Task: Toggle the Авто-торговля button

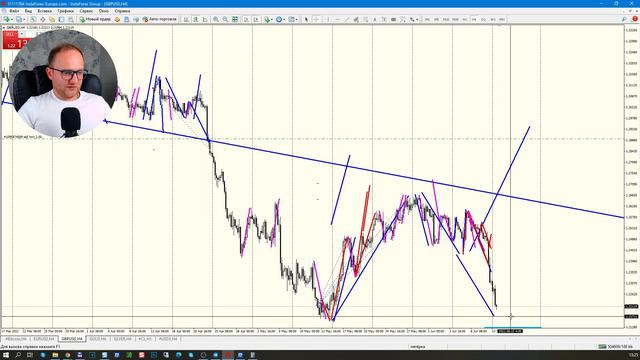Action: click(160, 19)
